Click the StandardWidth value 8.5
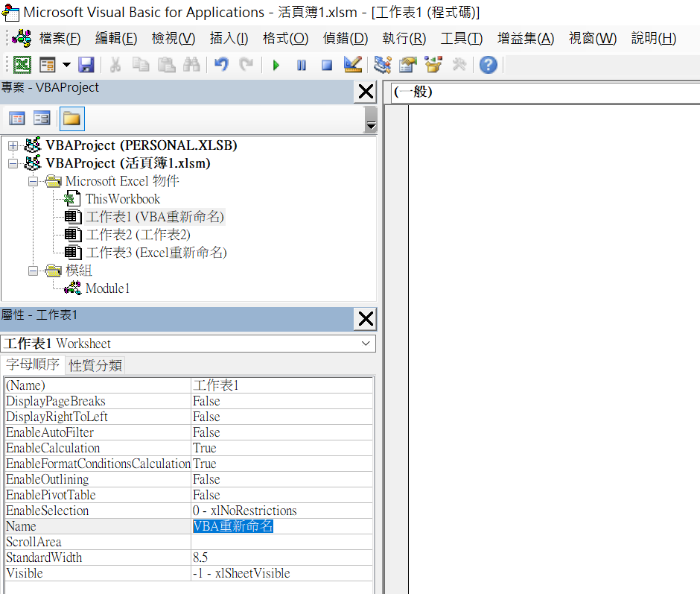The width and height of the screenshot is (700, 594). tap(282, 557)
